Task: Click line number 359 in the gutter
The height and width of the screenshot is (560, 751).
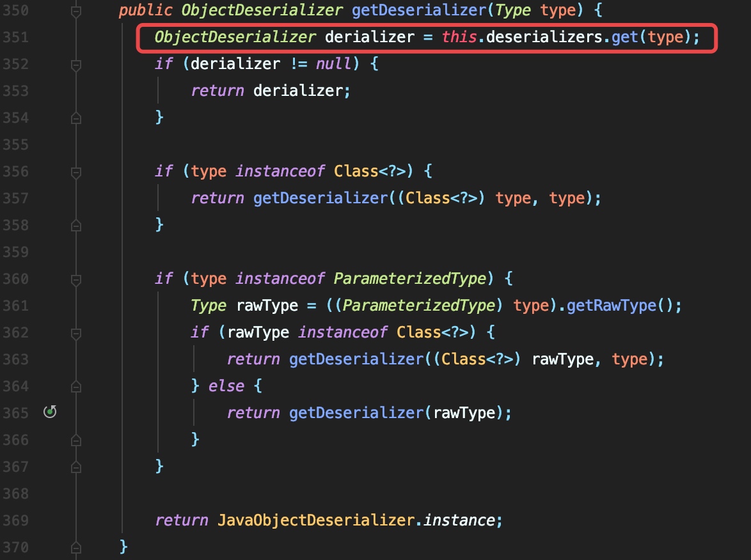Action: click(x=16, y=252)
